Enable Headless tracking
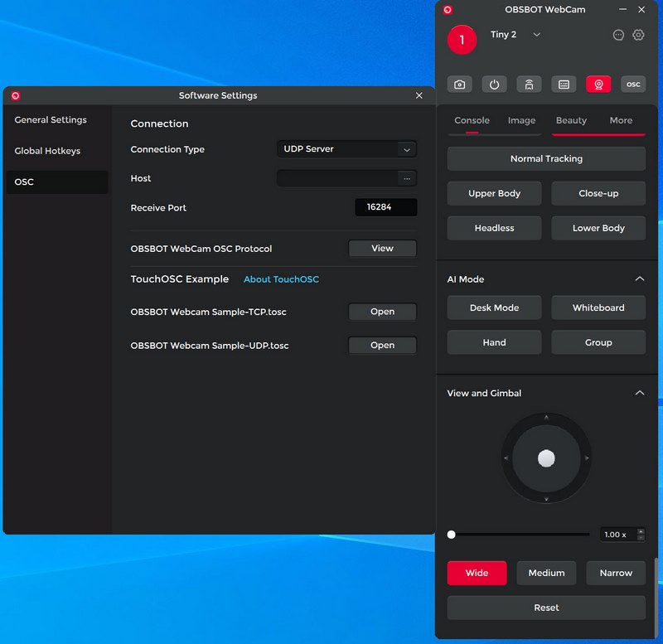The width and height of the screenshot is (663, 644). 494,228
